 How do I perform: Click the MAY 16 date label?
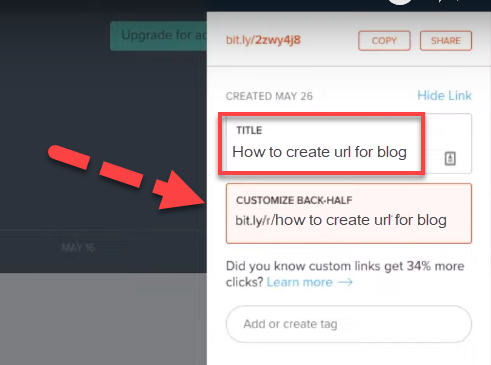click(x=78, y=248)
